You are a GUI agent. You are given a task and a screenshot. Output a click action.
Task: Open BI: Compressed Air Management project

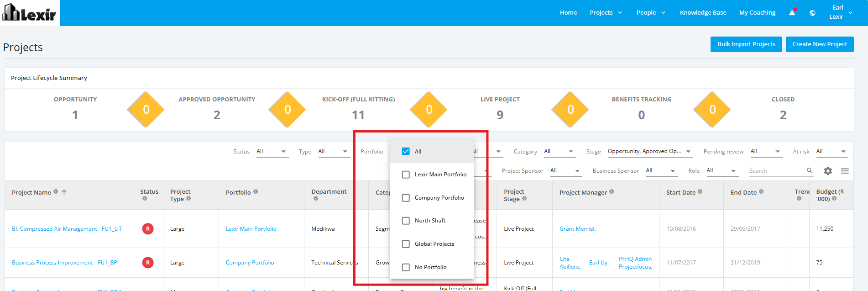[x=67, y=229]
